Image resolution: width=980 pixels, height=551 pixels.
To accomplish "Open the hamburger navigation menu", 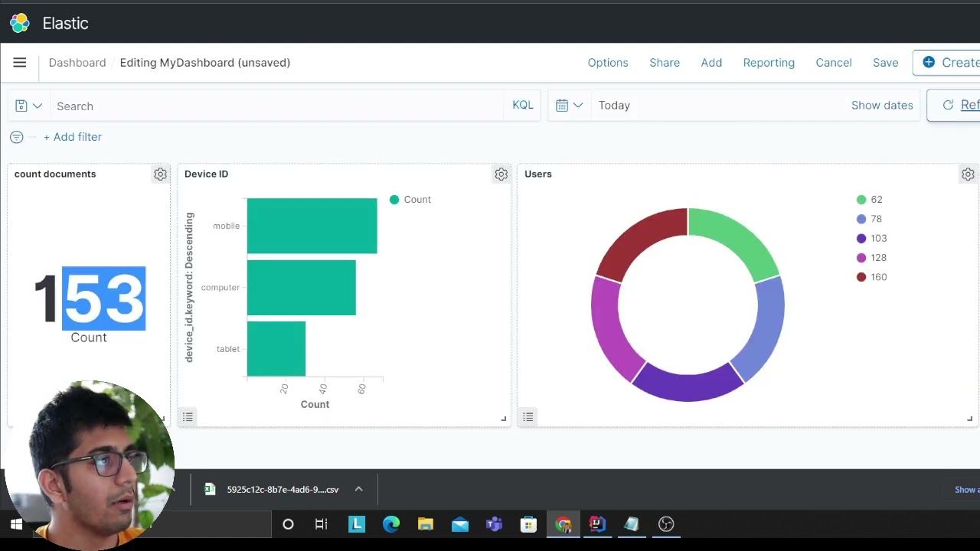I will click(x=20, y=63).
